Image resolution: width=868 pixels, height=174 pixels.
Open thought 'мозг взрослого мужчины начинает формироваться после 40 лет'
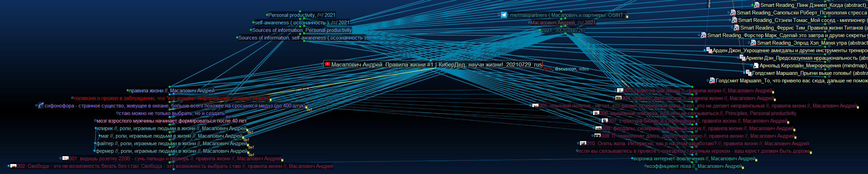point(172,121)
